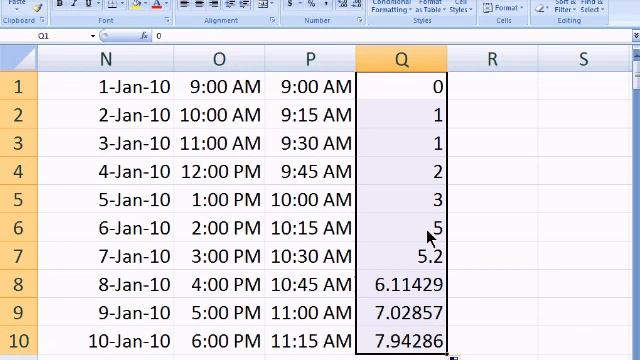This screenshot has height=360, width=640.
Task: Select column S header
Action: coord(584,59)
